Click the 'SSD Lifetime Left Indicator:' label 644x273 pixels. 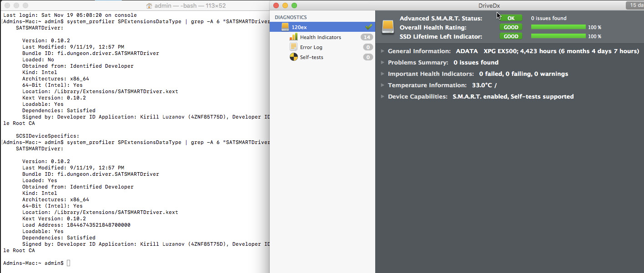pyautogui.click(x=441, y=36)
